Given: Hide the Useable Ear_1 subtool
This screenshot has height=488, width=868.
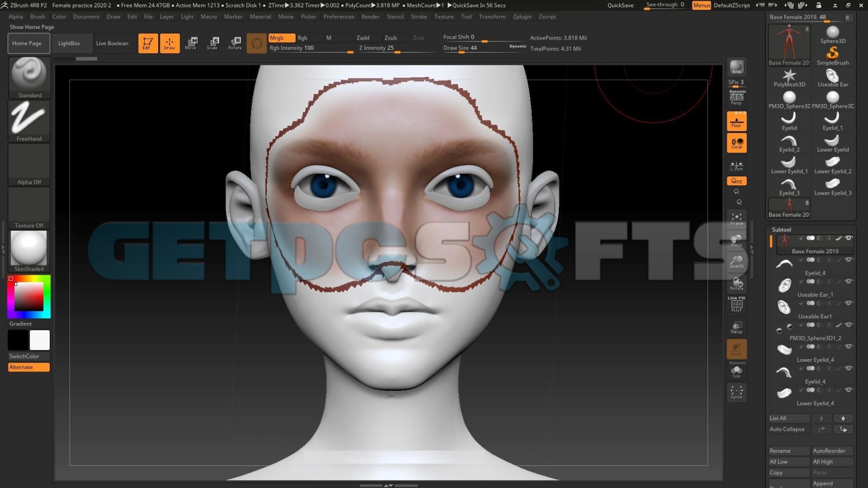Looking at the screenshot, I should pos(848,282).
